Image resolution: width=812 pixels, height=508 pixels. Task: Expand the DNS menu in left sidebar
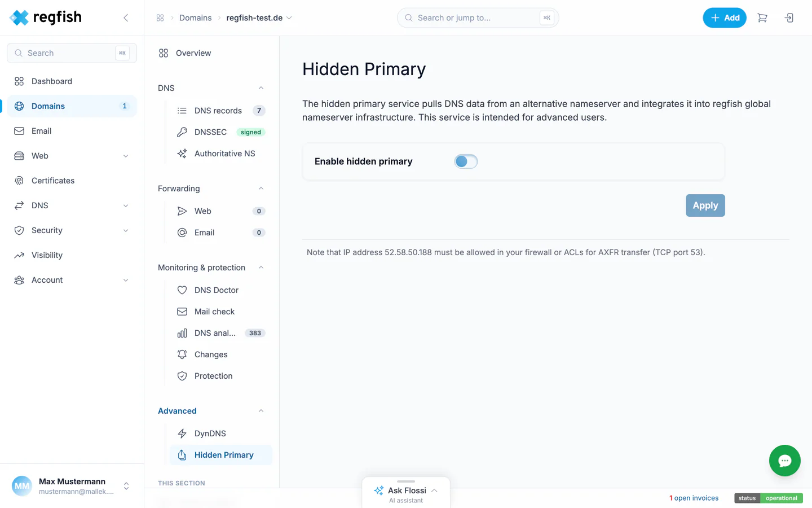[126, 205]
